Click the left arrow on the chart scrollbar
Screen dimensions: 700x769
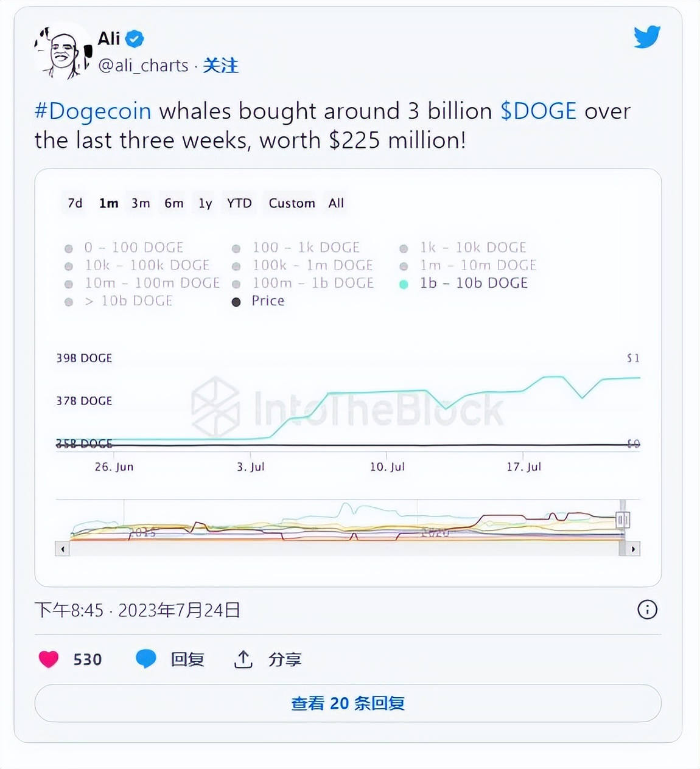(63, 548)
